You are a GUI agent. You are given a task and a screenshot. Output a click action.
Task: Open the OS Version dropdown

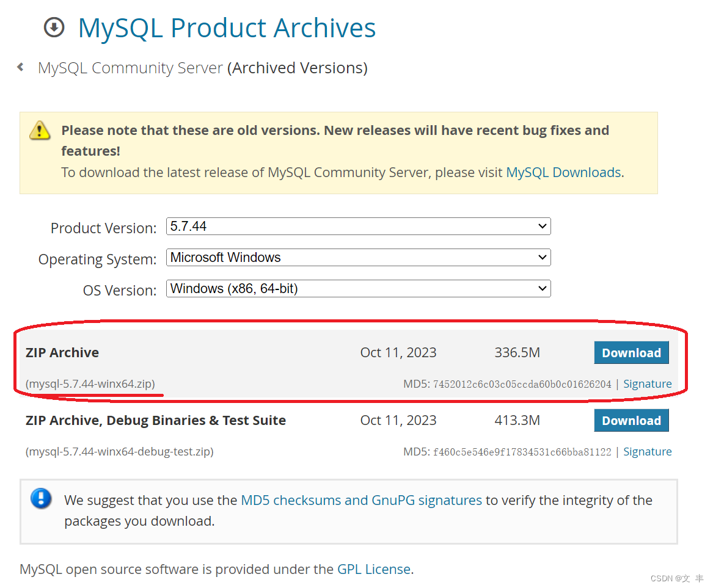358,289
